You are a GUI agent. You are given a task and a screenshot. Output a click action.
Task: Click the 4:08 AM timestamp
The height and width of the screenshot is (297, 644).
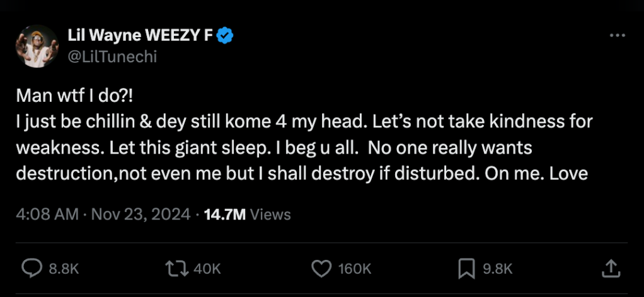click(x=47, y=214)
